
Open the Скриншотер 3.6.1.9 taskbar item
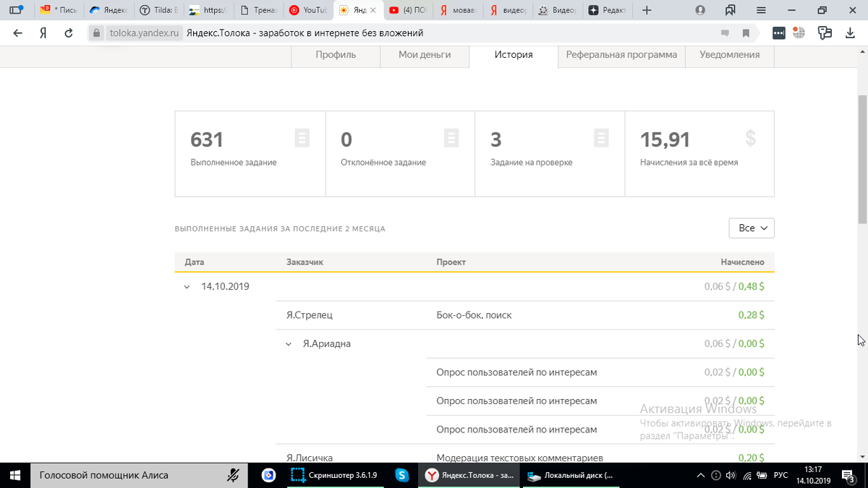(x=335, y=475)
